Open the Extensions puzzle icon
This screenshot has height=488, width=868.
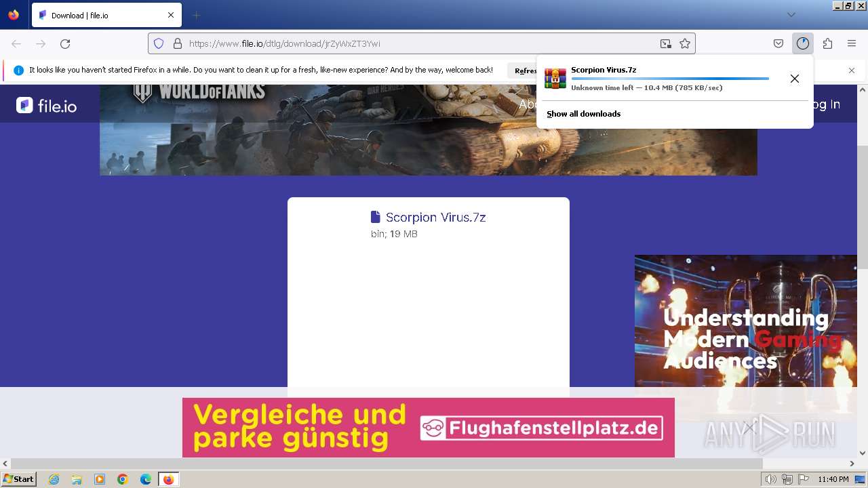pyautogui.click(x=827, y=44)
